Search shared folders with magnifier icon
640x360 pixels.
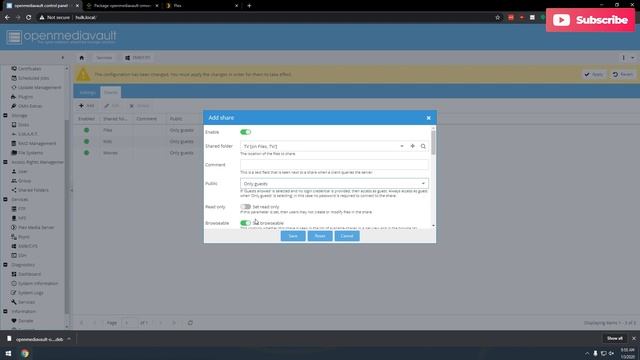[423, 146]
